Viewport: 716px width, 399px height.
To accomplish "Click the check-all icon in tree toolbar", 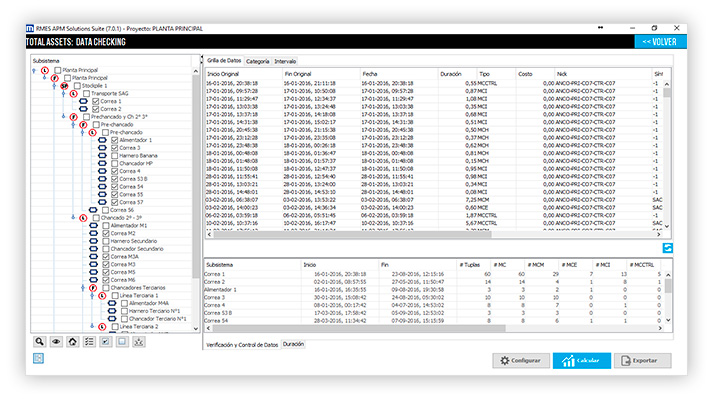I will click(x=105, y=341).
